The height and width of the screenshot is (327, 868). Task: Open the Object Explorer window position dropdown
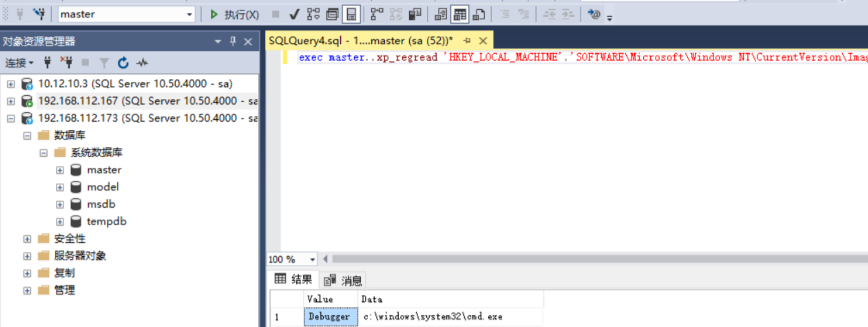point(217,41)
